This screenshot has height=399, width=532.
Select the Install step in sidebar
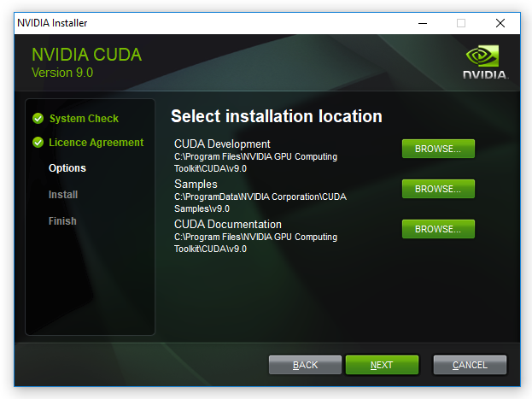point(63,195)
